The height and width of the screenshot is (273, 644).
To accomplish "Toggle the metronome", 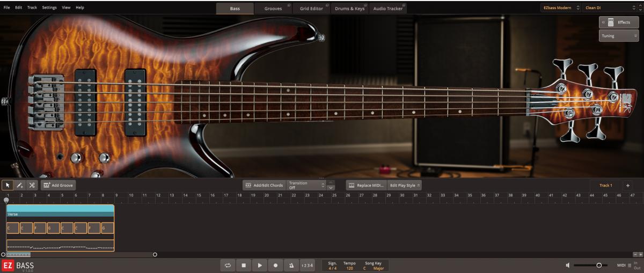I will tap(291, 265).
